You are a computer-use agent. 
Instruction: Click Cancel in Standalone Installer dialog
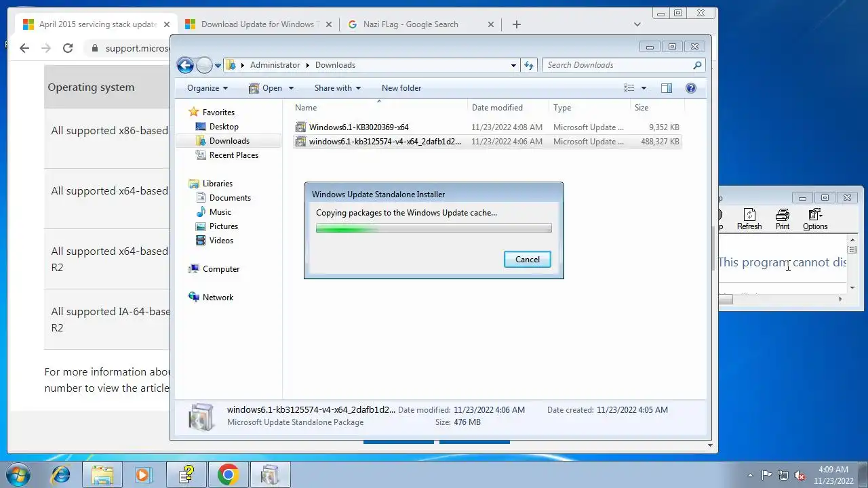pos(528,260)
